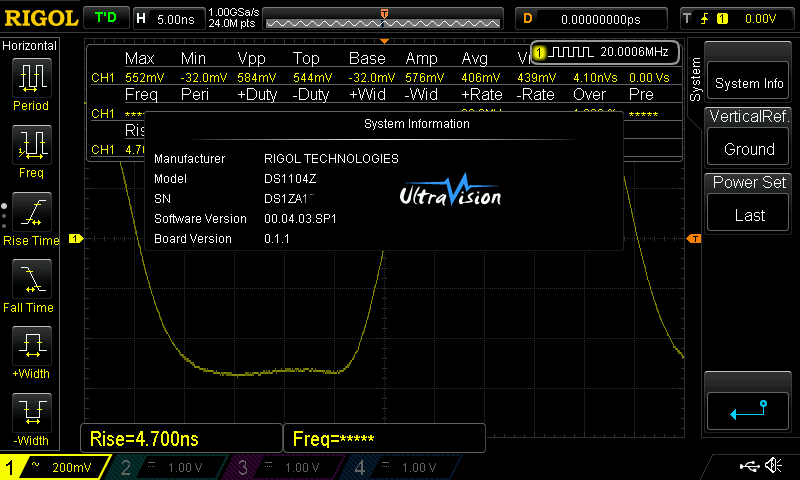Click the trigger position marker in the memory bar
The width and height of the screenshot is (800, 480).
coord(384,14)
